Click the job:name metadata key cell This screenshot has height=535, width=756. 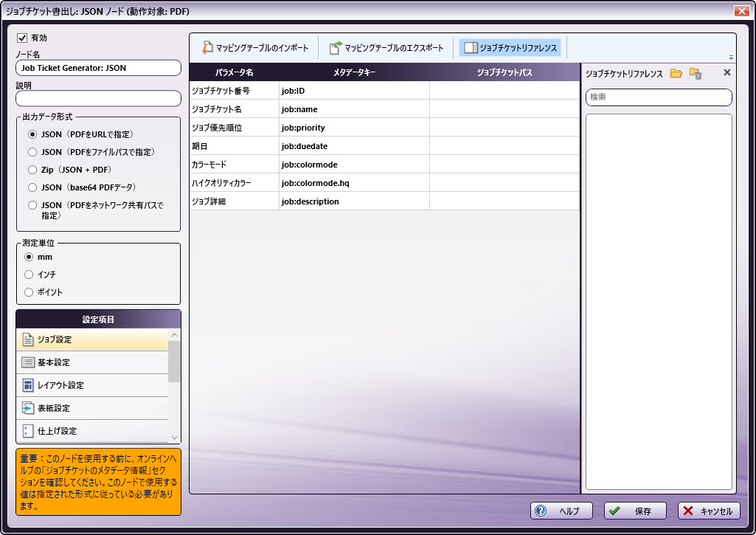coord(354,109)
